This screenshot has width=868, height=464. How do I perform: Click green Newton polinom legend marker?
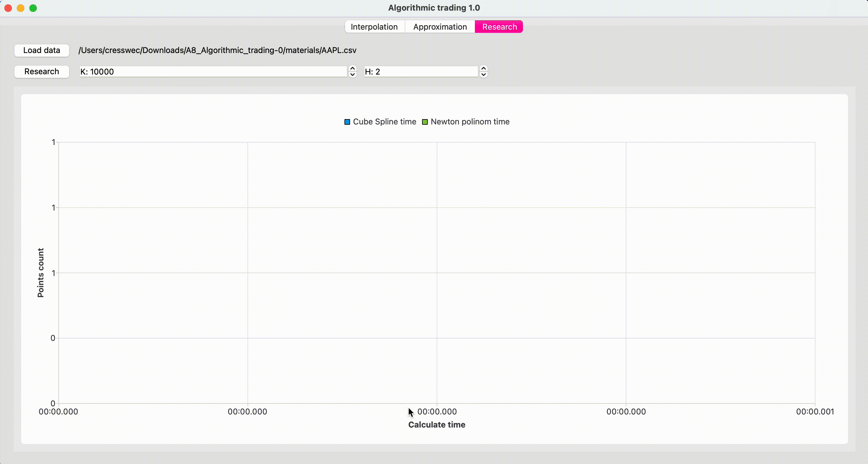click(425, 122)
